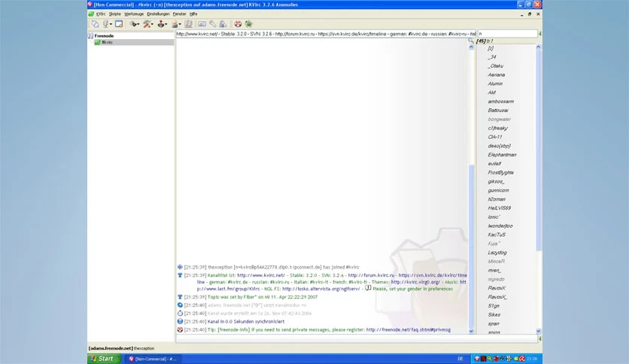Click the DE language indicator in taskbar
This screenshot has width=629, height=364.
(460, 359)
